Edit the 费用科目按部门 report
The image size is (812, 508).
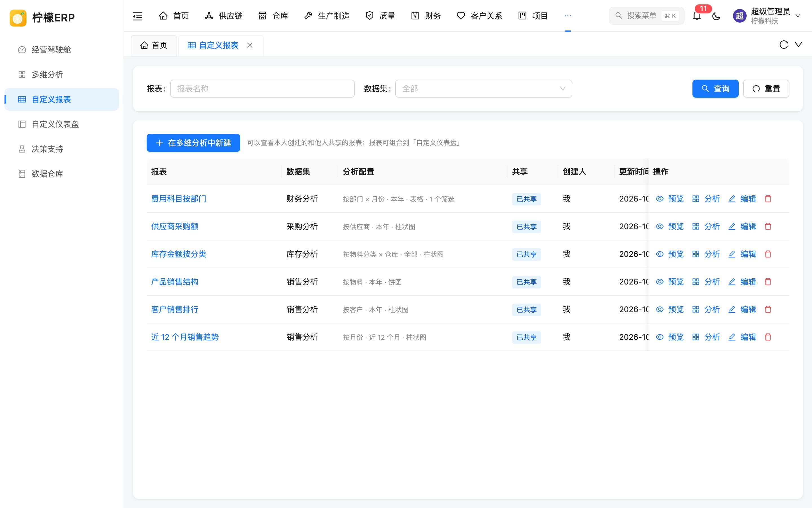(x=742, y=199)
